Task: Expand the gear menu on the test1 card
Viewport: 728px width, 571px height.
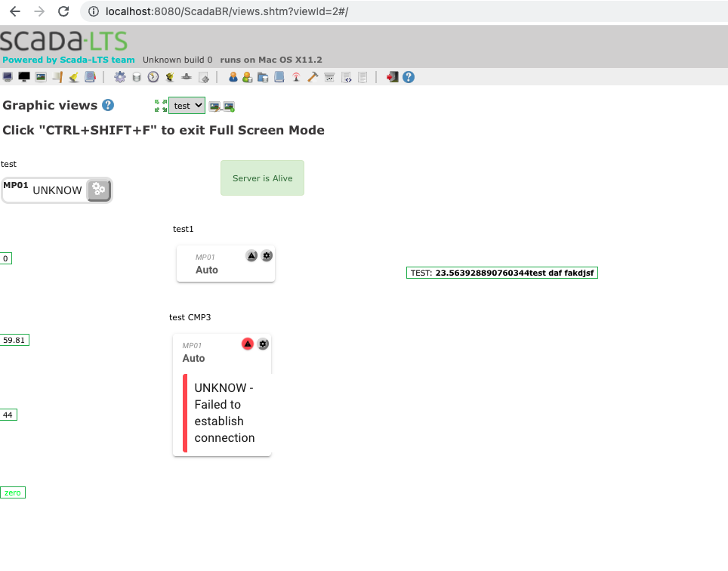Action: (266, 255)
